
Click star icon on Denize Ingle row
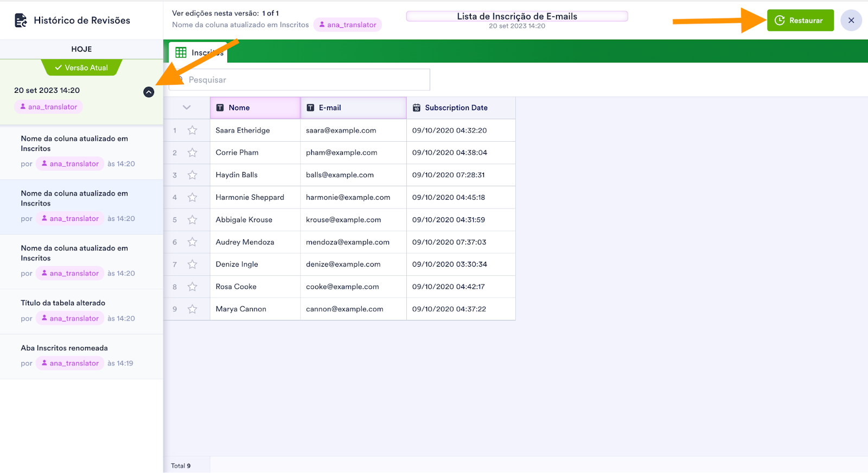(192, 264)
